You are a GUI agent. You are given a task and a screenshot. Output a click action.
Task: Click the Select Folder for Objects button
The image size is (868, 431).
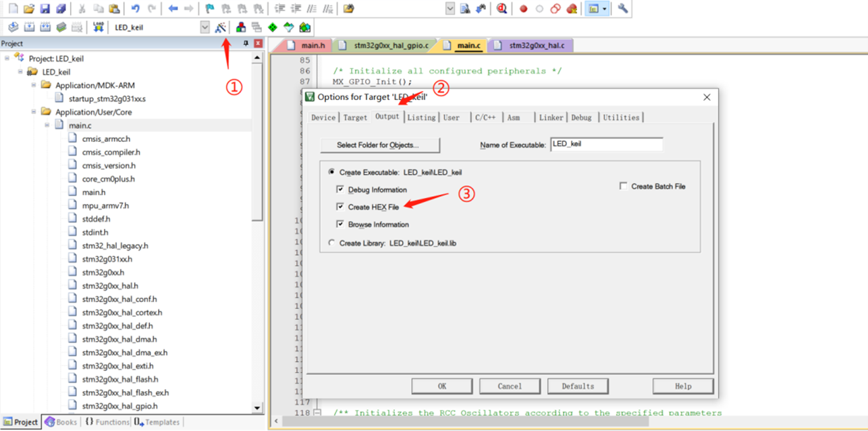(x=379, y=145)
